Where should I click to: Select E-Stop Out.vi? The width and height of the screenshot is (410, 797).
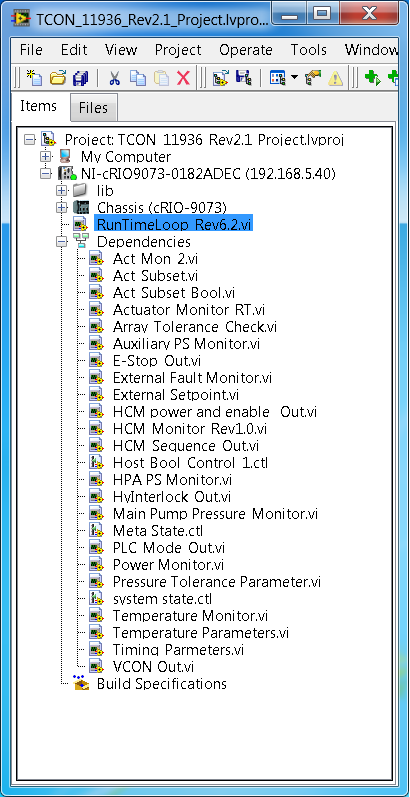pyautogui.click(x=156, y=361)
